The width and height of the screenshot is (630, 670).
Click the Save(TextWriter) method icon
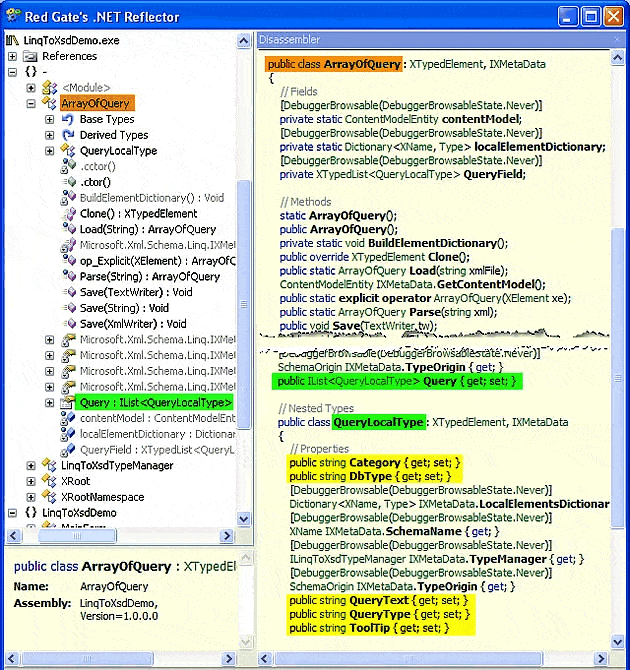click(70, 292)
